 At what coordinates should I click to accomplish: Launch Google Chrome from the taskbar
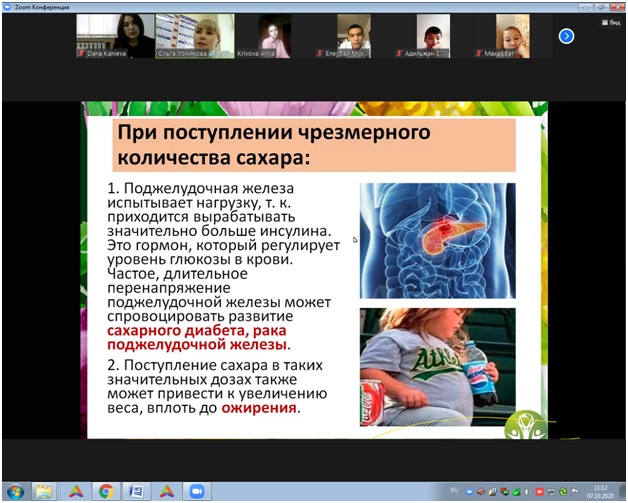(x=106, y=491)
